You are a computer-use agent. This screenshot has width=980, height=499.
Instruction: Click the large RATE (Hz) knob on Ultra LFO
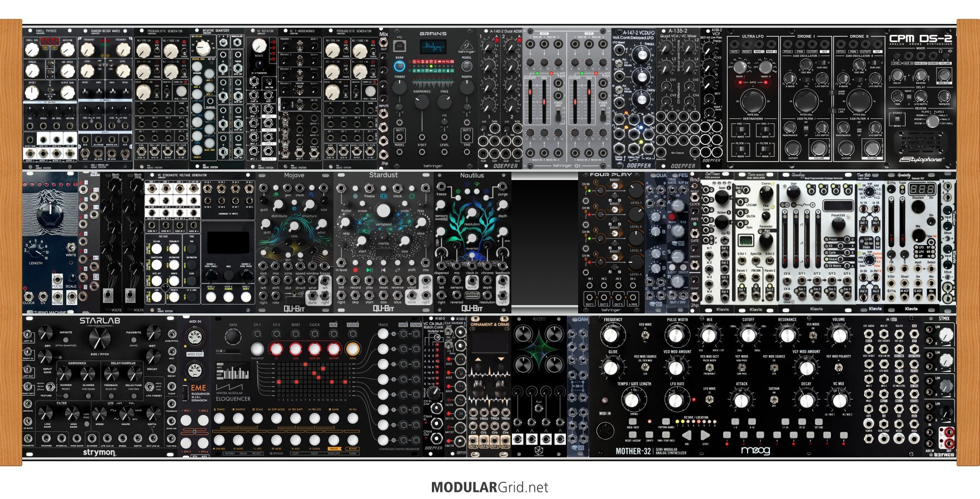click(753, 101)
